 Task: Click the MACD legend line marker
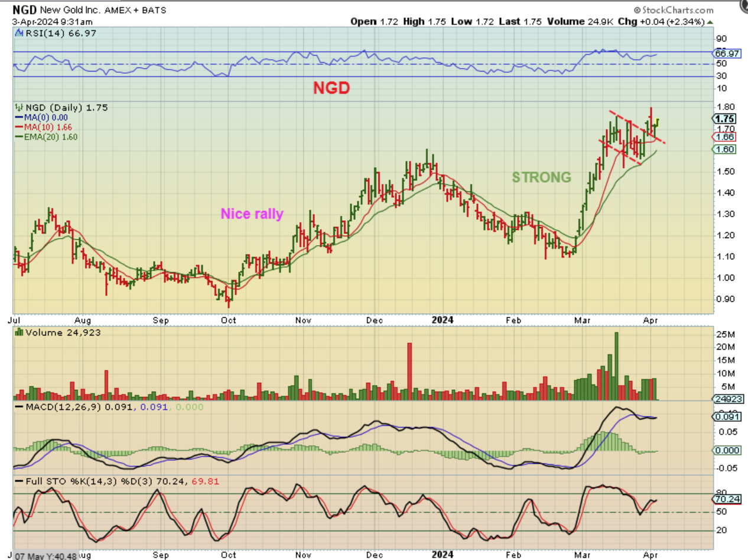[x=18, y=406]
